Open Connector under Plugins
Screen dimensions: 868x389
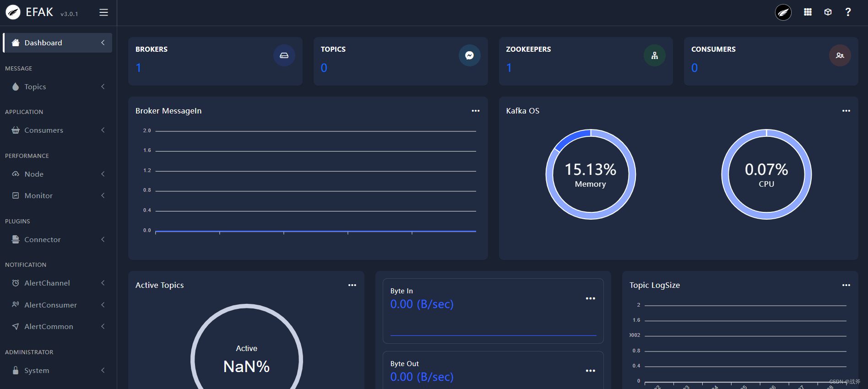[x=58, y=239]
